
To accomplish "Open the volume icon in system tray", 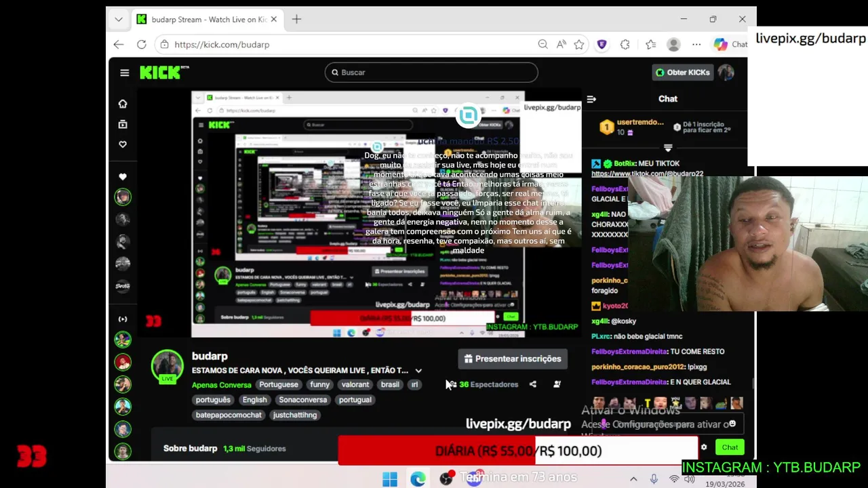I will pos(690,479).
